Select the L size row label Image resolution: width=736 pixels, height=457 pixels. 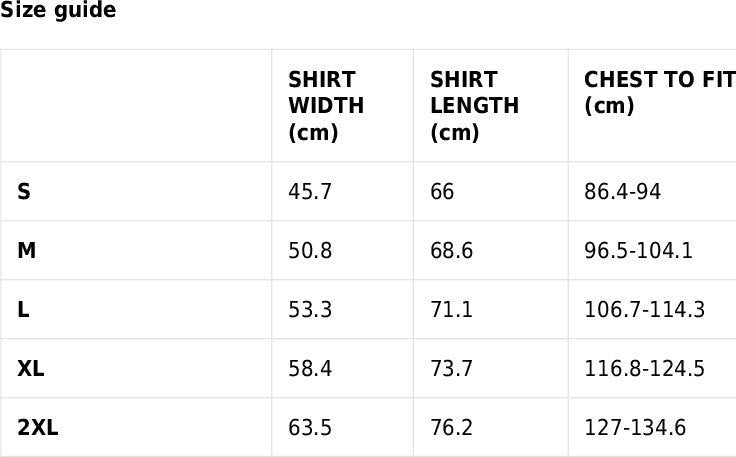click(x=23, y=309)
